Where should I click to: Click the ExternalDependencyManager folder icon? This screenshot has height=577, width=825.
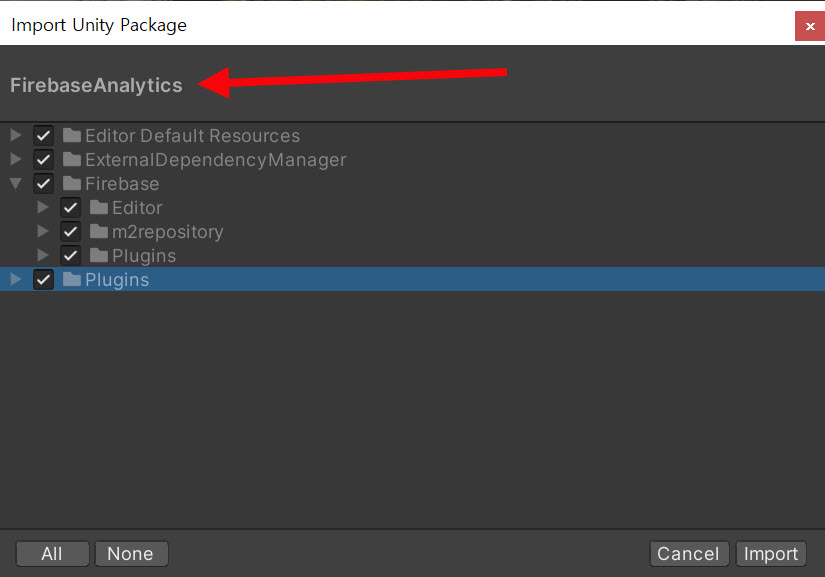[x=72, y=159]
